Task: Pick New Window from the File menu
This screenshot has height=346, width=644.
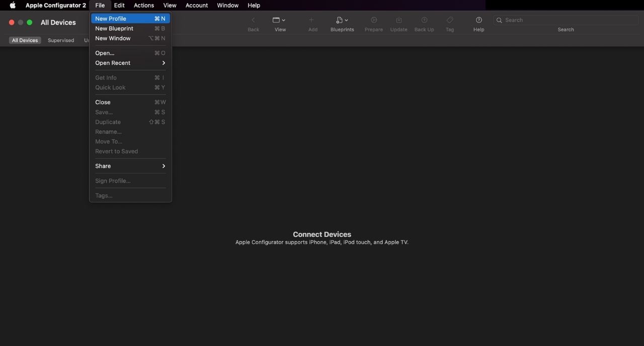Action: pyautogui.click(x=130, y=38)
